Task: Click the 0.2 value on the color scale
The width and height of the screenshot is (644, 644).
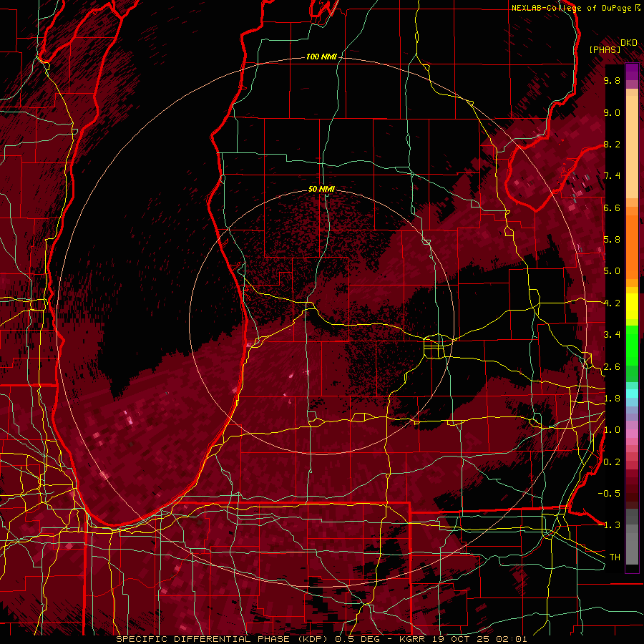Action: pyautogui.click(x=612, y=462)
